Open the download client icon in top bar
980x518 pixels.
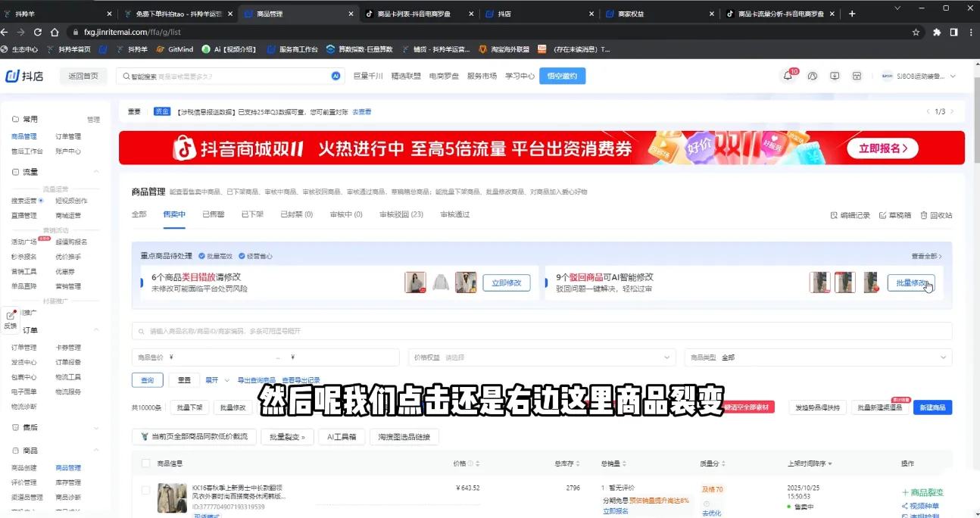point(835,76)
